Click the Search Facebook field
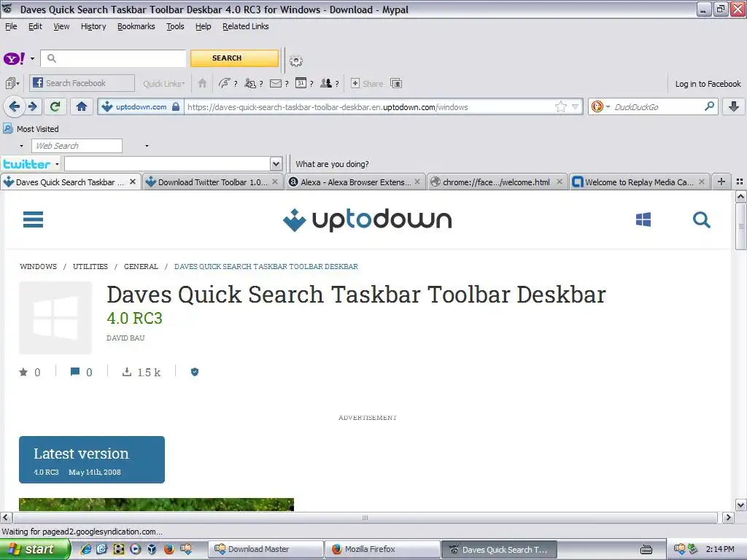The image size is (747, 560). [x=82, y=83]
